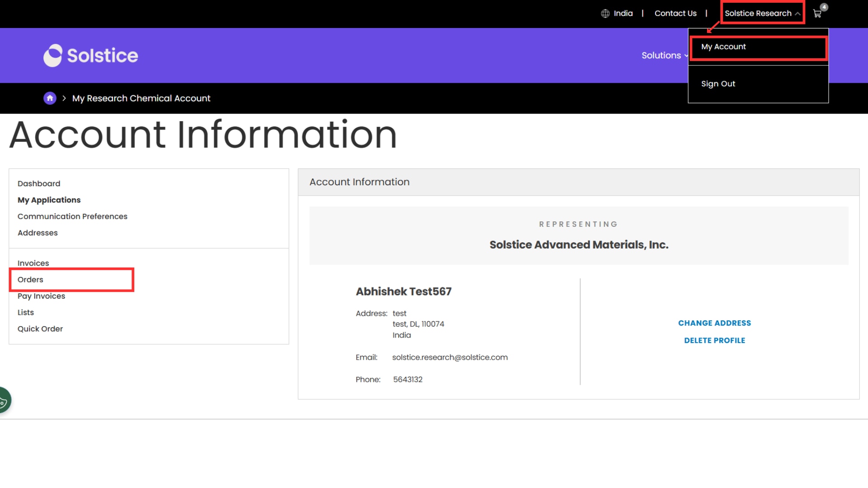Choose Sign Out from dropdown
The height and width of the screenshot is (488, 868).
pyautogui.click(x=718, y=84)
